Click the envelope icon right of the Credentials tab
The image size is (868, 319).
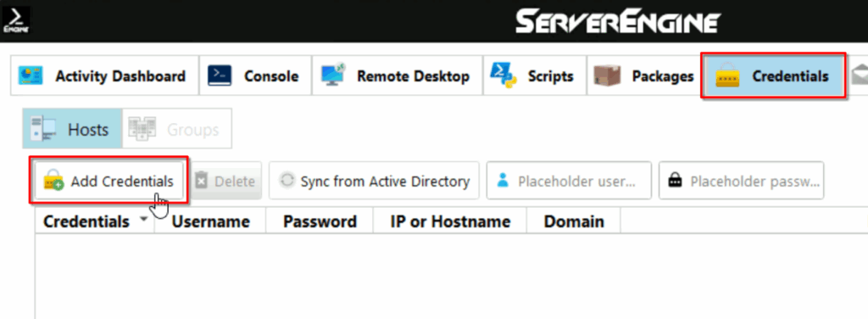coord(860,76)
